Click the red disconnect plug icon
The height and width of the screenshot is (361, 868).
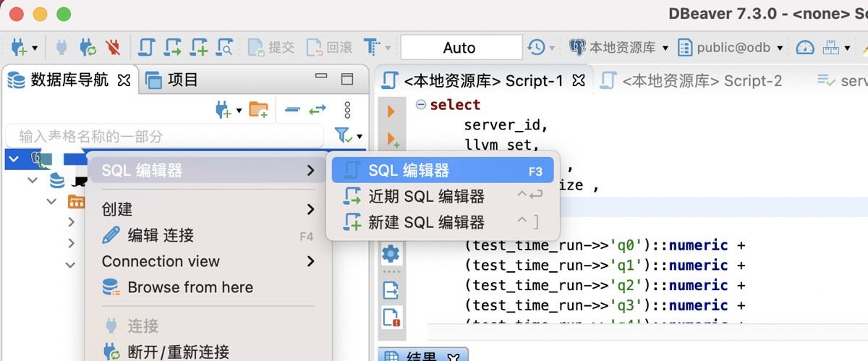coord(112,48)
